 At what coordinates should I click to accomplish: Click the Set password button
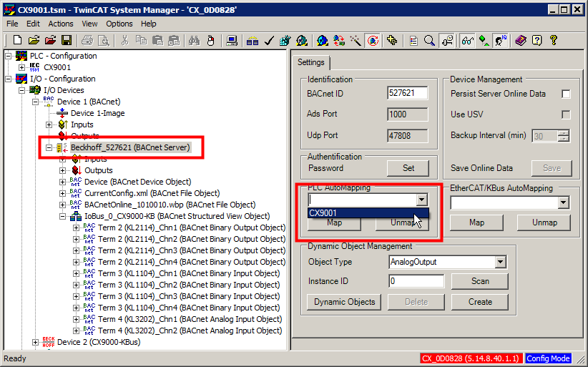pos(408,168)
